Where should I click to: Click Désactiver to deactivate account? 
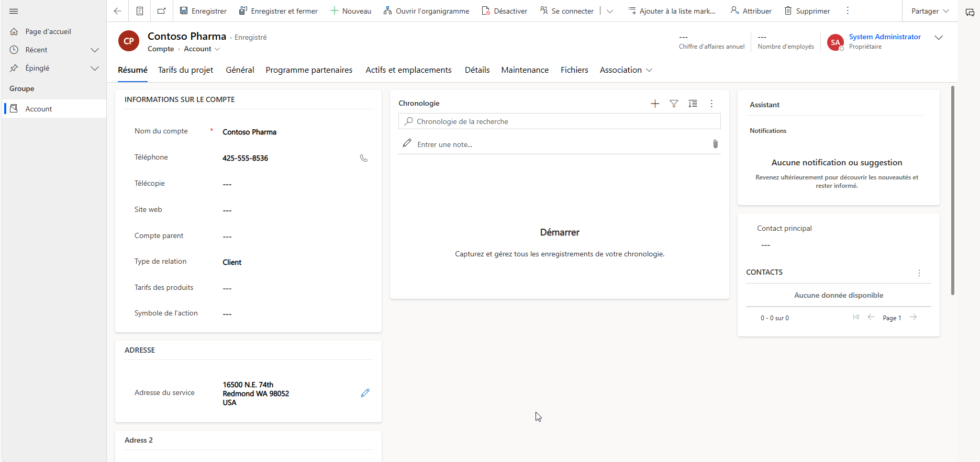coord(505,11)
